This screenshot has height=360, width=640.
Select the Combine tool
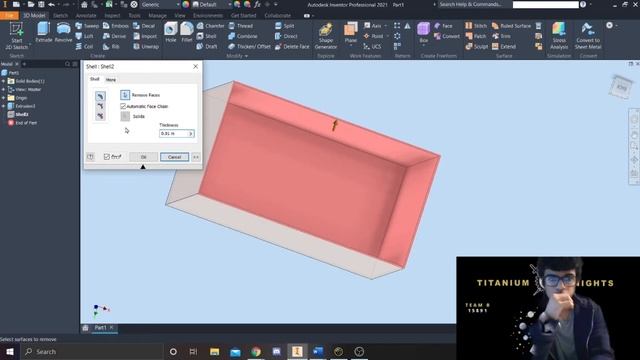(x=243, y=36)
